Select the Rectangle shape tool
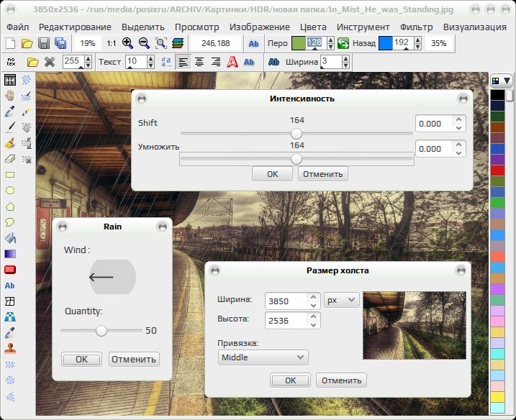Viewport: 516px width, 420px height. [10, 175]
